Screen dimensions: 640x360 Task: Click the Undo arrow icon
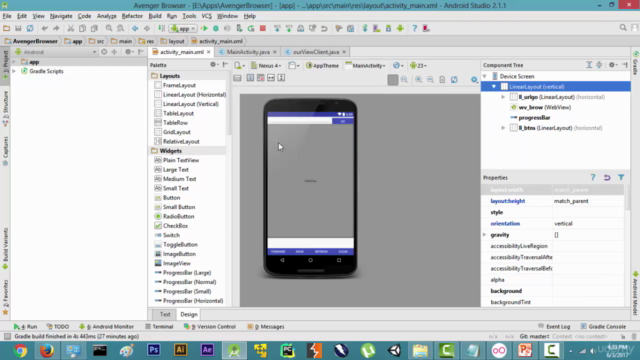coord(44,28)
